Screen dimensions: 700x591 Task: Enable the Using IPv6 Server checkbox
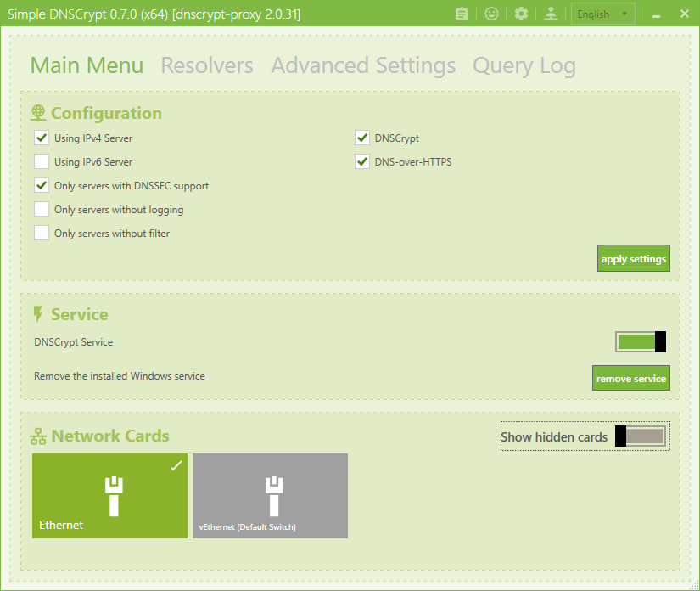click(42, 161)
